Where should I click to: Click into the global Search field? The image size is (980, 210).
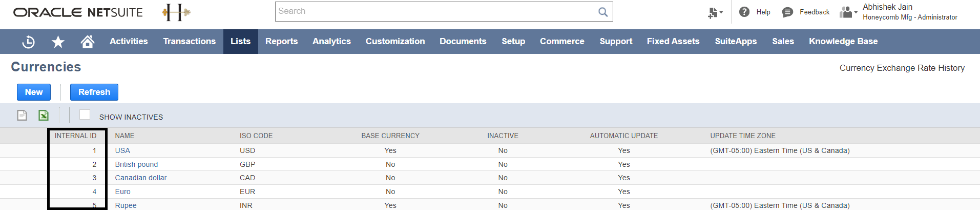[435, 11]
